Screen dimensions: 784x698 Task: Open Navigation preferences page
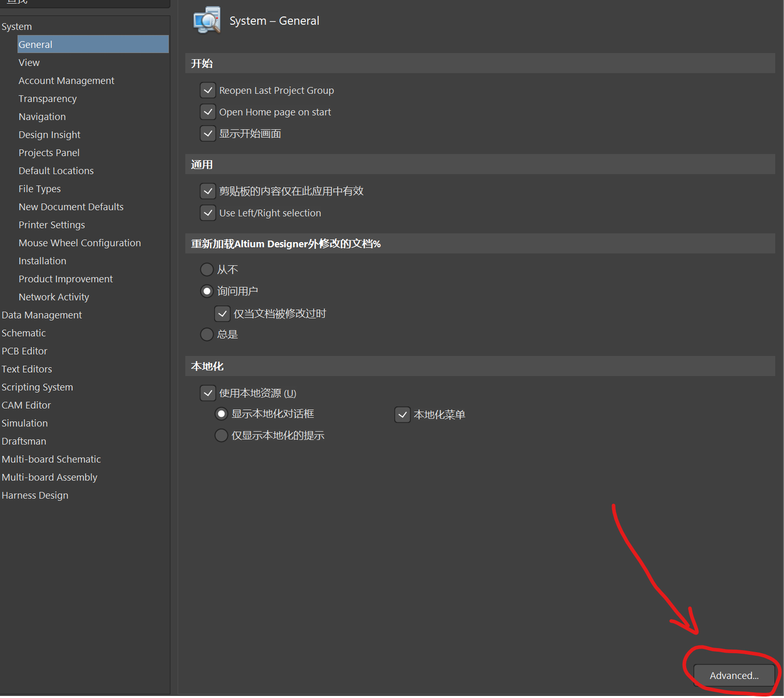42,117
